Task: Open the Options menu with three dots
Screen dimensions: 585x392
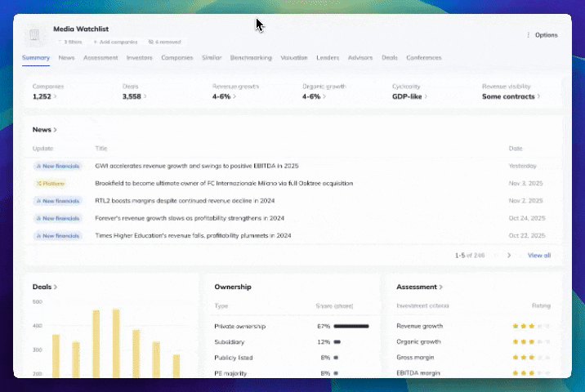Action: (x=542, y=35)
